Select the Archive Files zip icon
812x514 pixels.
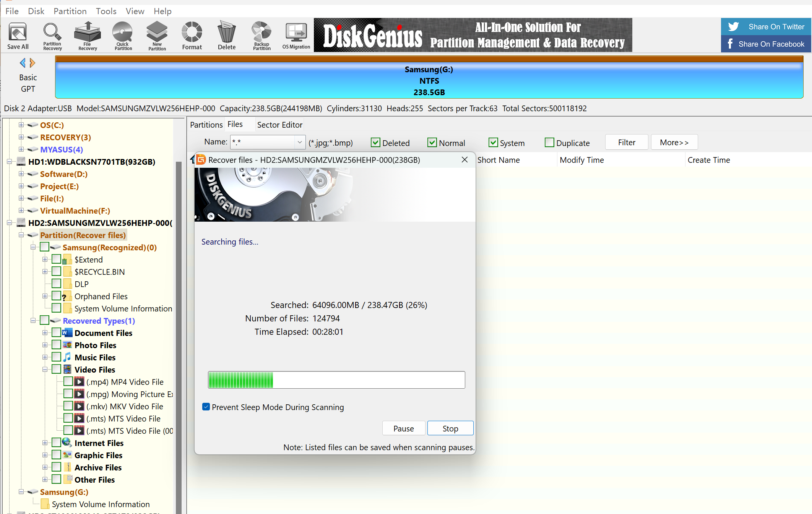[x=68, y=467]
